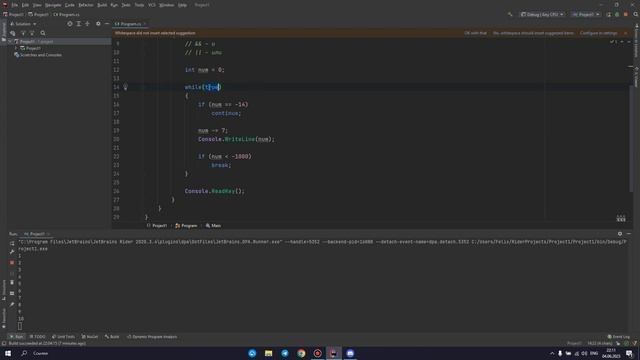Open the Build tool window

click(x=112, y=337)
